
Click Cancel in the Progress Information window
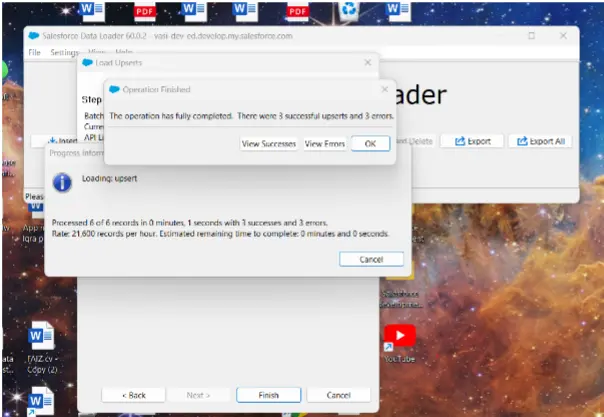click(x=371, y=259)
